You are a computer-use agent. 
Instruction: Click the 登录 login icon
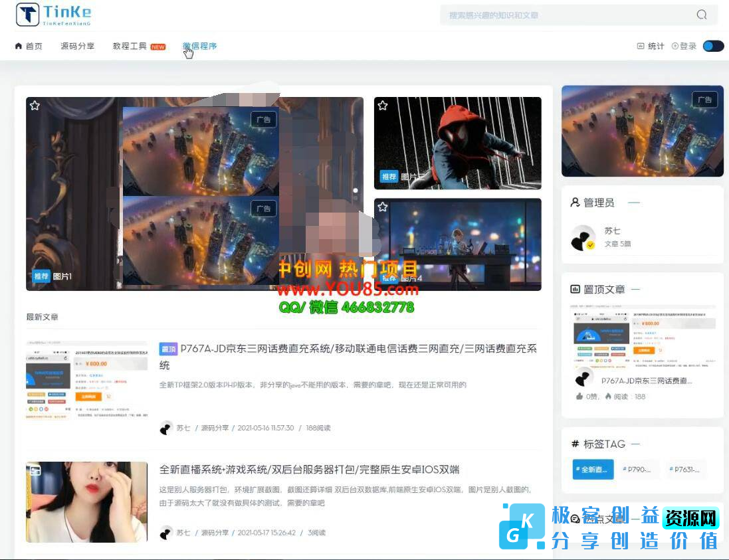tap(675, 46)
